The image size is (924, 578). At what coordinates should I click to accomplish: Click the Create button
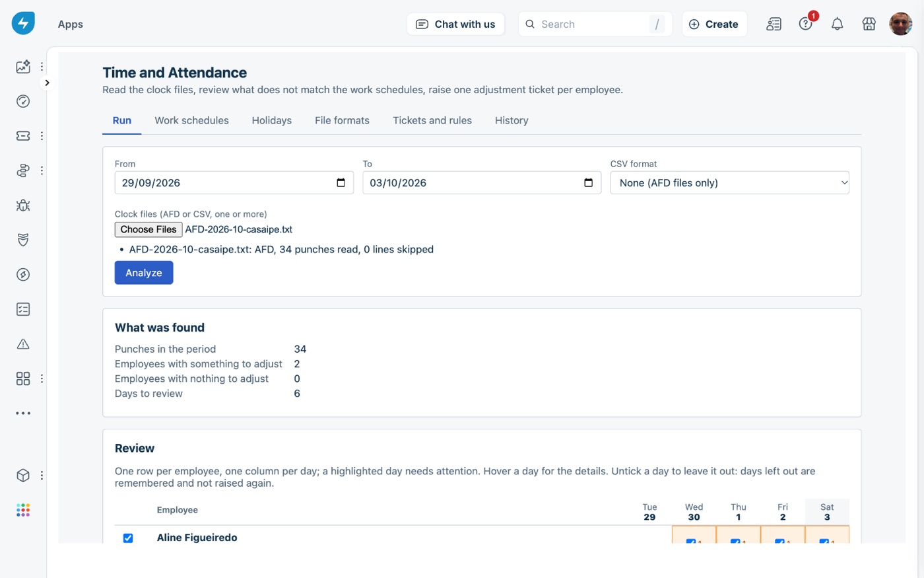(x=714, y=24)
